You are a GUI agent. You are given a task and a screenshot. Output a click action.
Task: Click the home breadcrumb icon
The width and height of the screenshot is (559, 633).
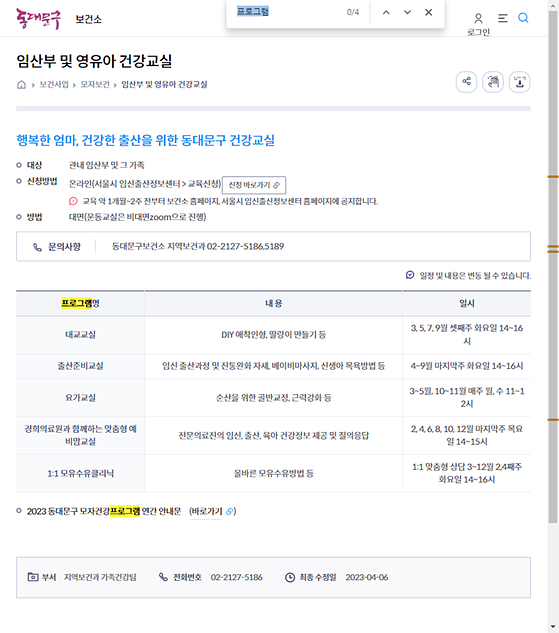coord(21,84)
